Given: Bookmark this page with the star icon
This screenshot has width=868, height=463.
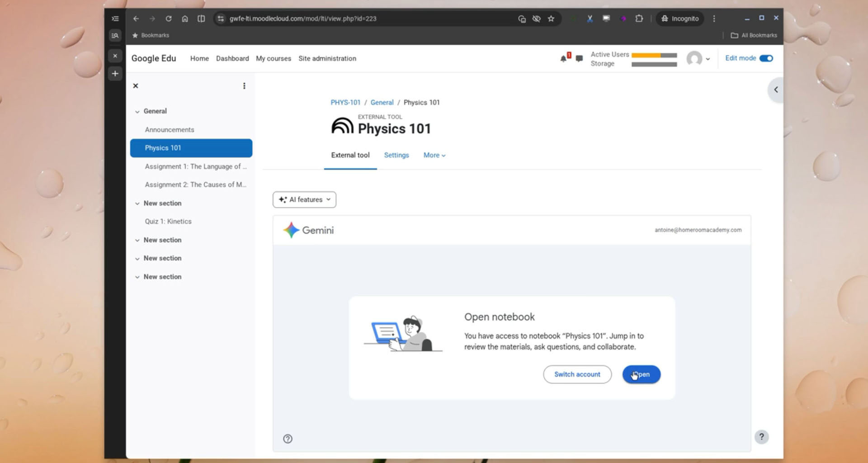Looking at the screenshot, I should point(551,19).
